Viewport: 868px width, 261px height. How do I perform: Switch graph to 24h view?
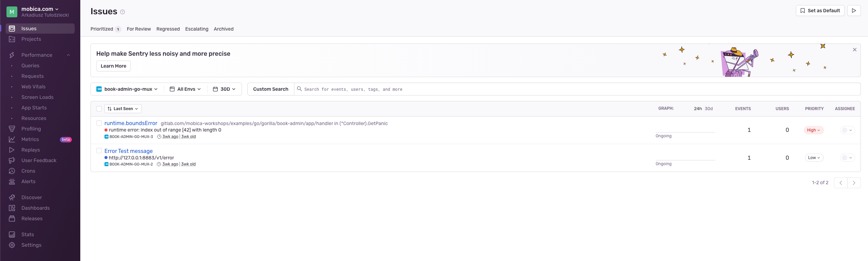[x=698, y=109]
